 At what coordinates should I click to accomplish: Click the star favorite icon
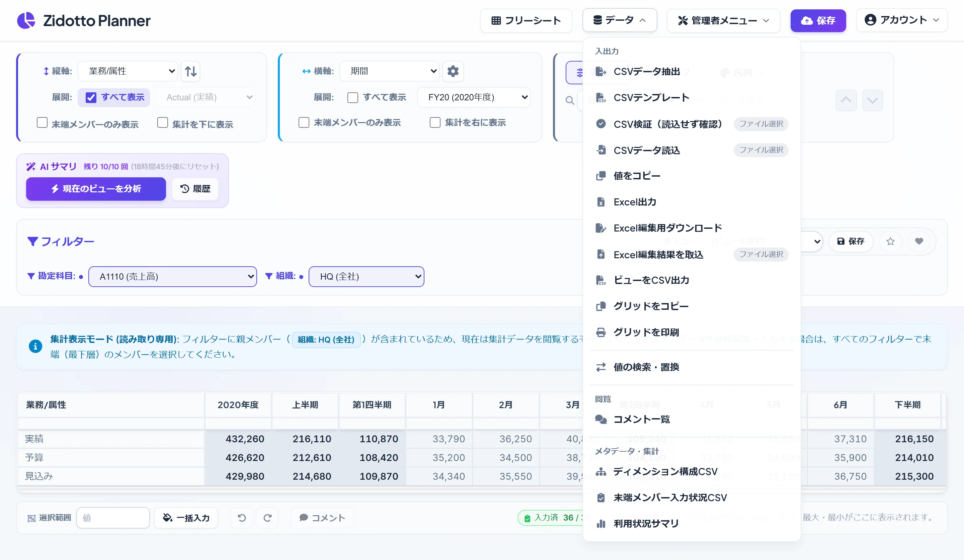890,241
